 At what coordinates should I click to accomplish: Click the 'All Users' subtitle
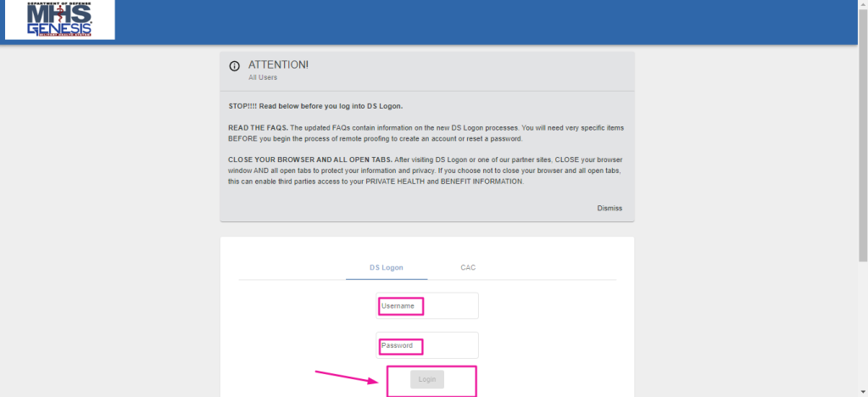click(263, 77)
